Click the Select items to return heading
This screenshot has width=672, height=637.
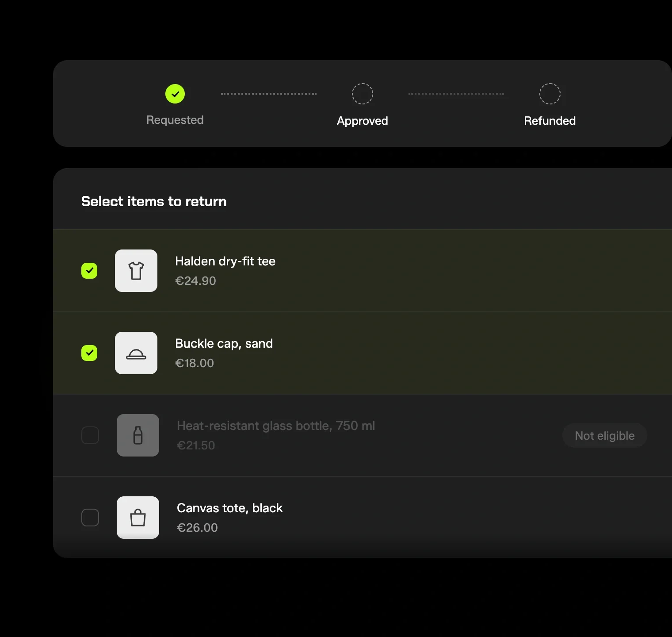[x=154, y=201]
